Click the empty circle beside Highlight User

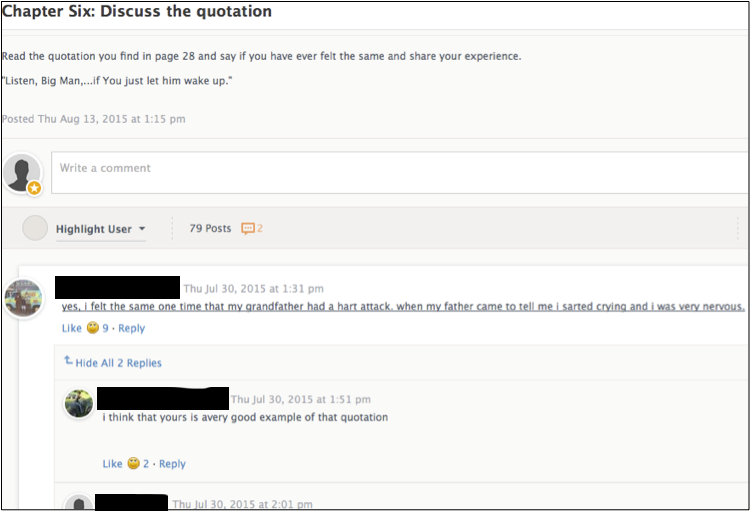click(x=35, y=228)
